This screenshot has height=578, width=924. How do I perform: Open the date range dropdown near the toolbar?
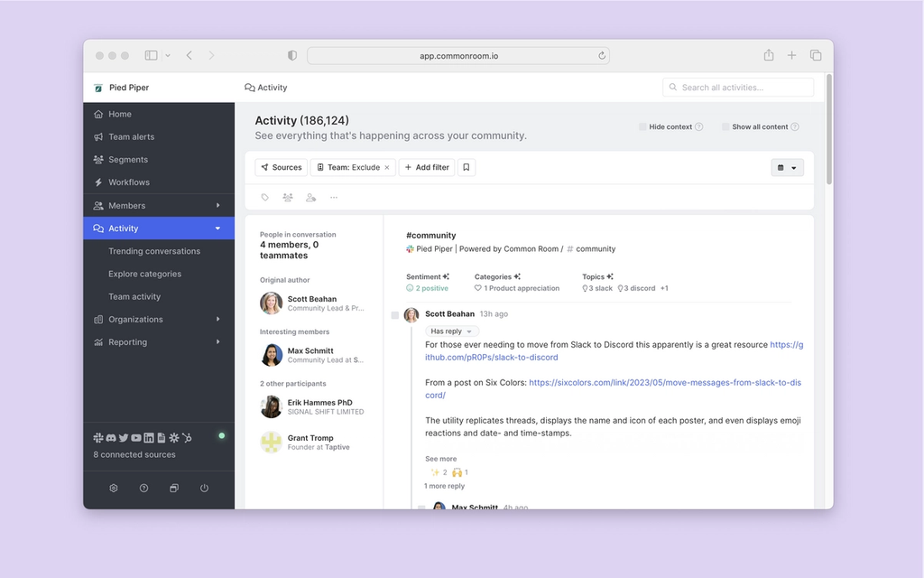pos(787,167)
